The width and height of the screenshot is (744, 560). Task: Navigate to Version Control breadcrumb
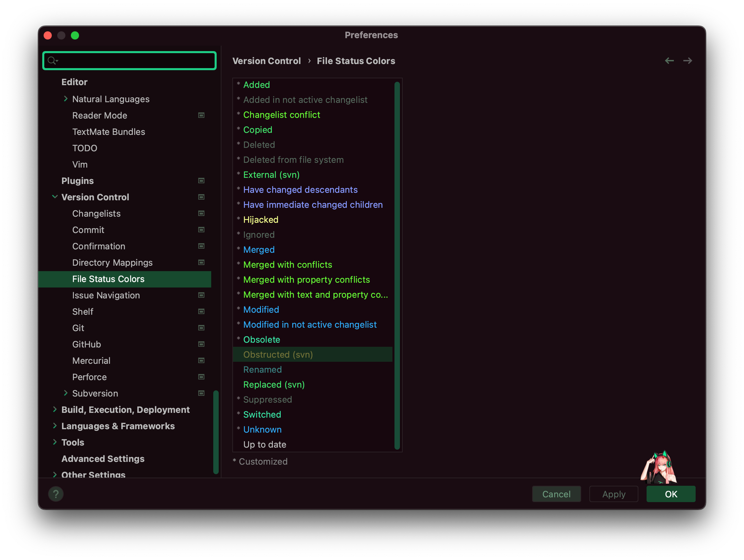[267, 61]
